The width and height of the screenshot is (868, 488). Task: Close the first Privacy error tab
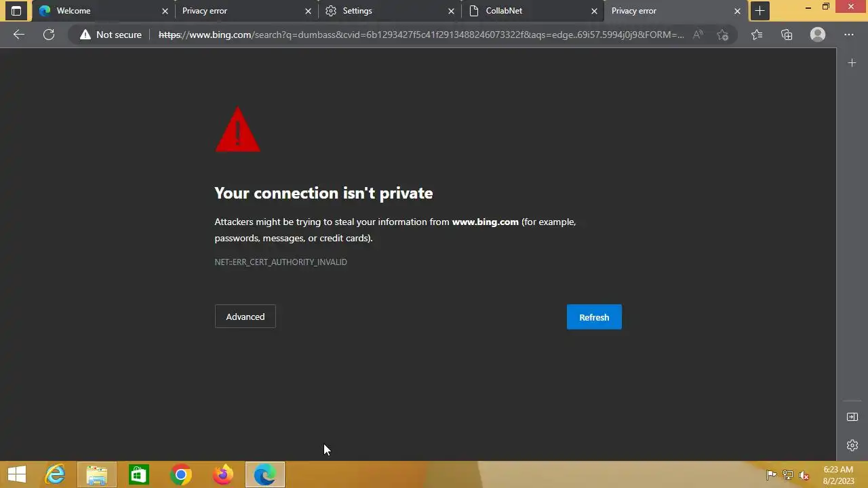[308, 11]
